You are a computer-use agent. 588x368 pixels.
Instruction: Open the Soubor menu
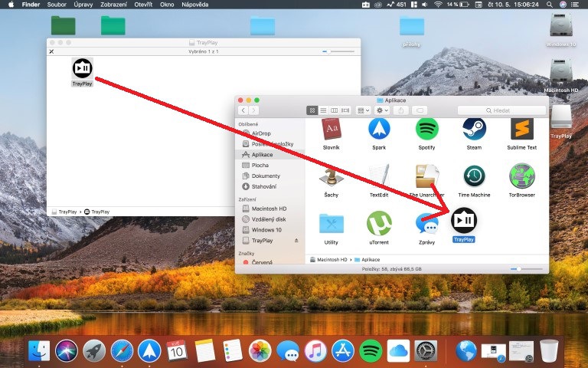(x=57, y=5)
